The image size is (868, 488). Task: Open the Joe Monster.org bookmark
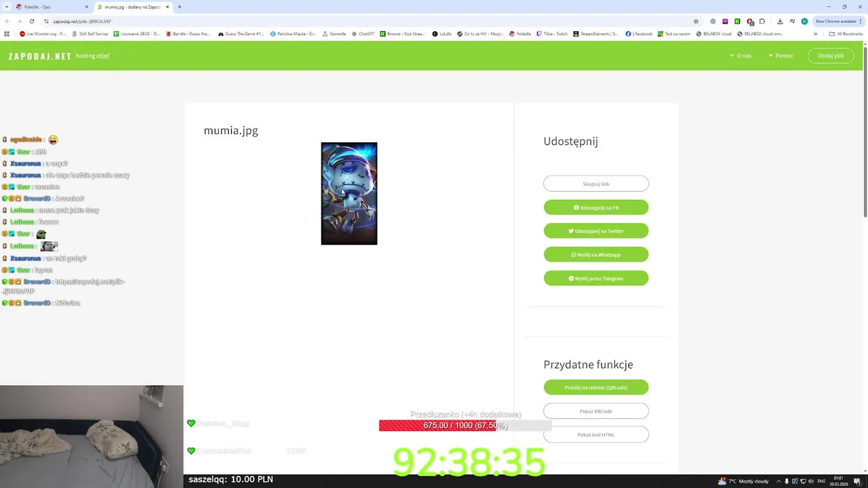[42, 34]
